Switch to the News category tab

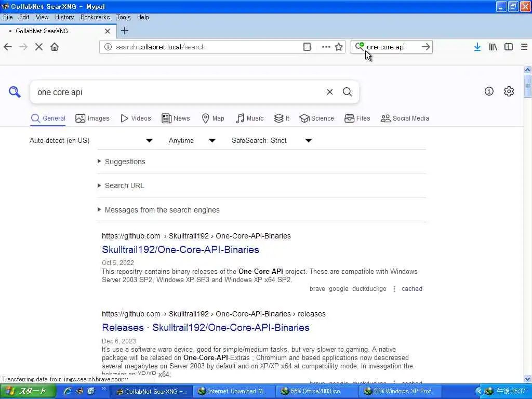click(x=176, y=118)
